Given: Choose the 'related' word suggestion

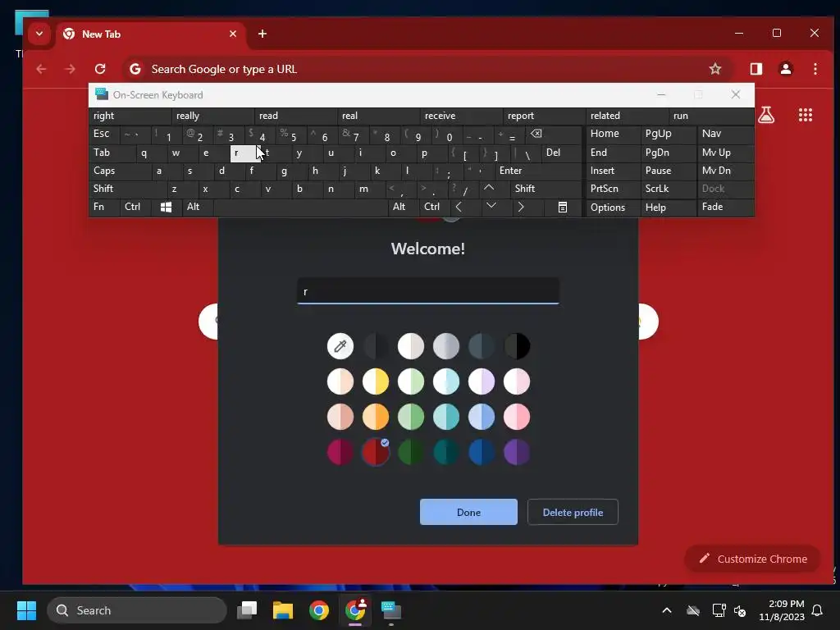Looking at the screenshot, I should coord(627,116).
